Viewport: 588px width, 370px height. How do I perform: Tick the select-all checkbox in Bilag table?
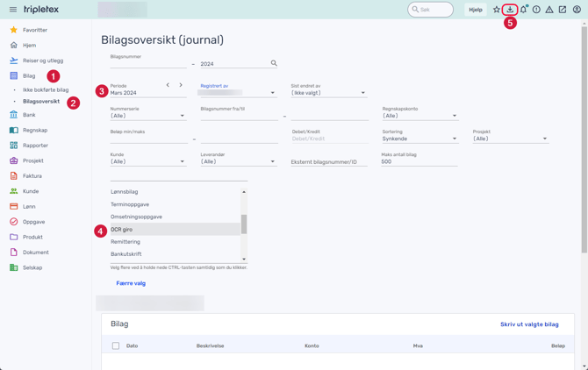[x=116, y=345]
